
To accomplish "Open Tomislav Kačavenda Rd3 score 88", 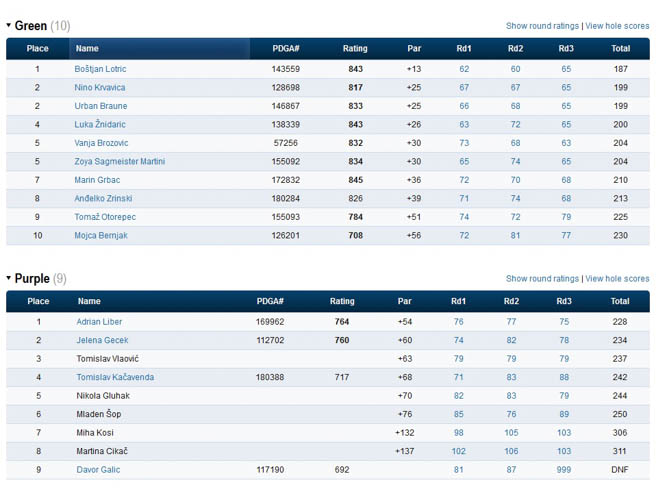I will (564, 378).
